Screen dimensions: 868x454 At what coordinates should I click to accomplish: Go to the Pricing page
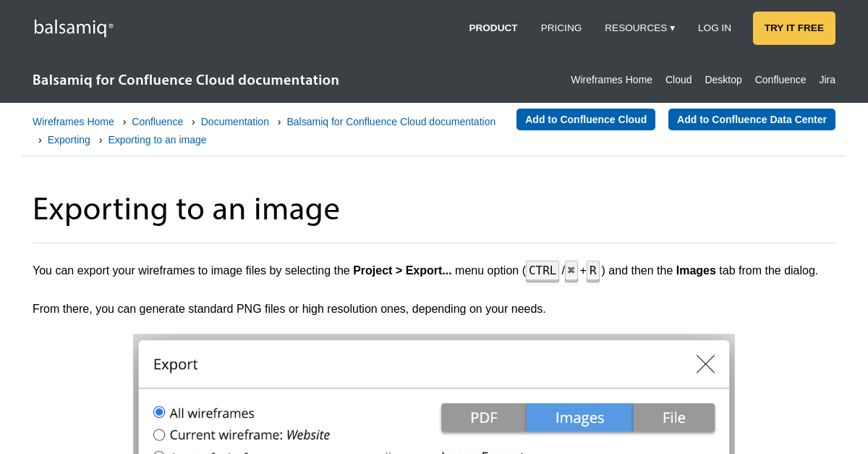click(x=561, y=28)
